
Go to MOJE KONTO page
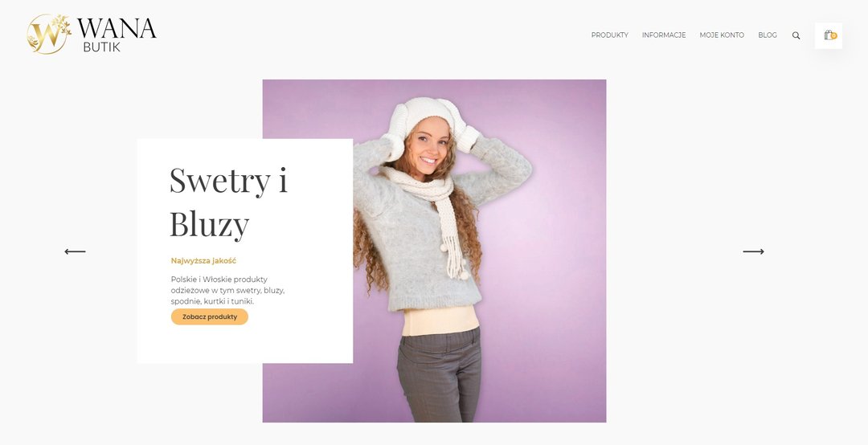click(x=722, y=35)
